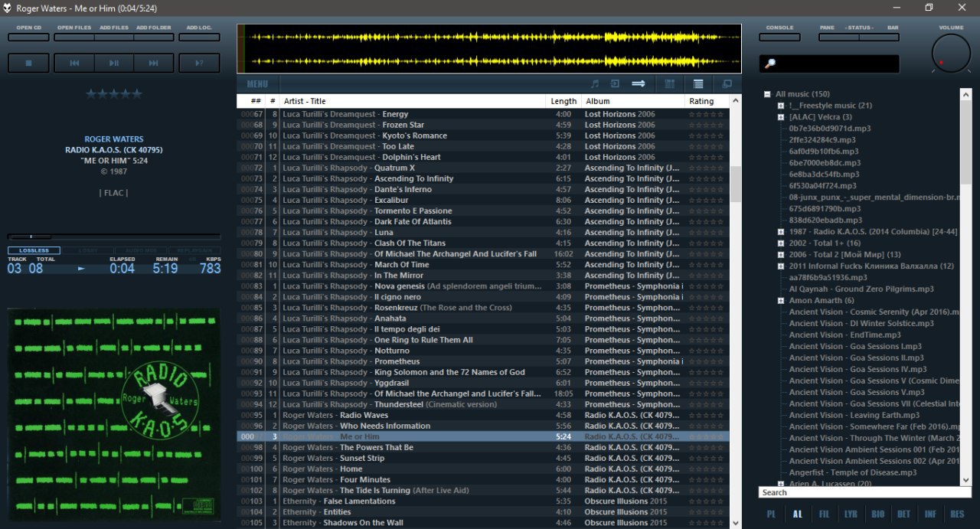Click the playlist vertical scrollbar thumb
This screenshot has width=980, height=529.
tap(736, 184)
